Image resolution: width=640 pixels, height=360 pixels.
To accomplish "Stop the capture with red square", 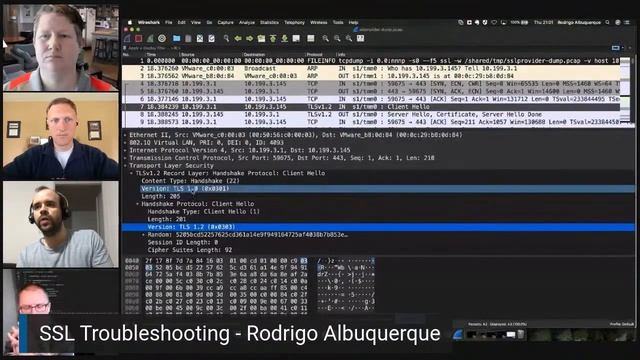I will click(139, 38).
